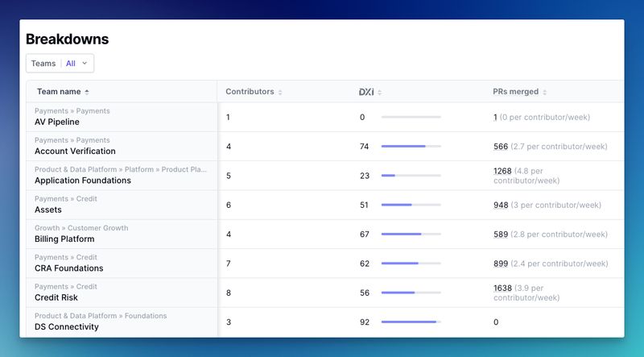Click contributors count 8 for Credit Risk

coord(229,293)
